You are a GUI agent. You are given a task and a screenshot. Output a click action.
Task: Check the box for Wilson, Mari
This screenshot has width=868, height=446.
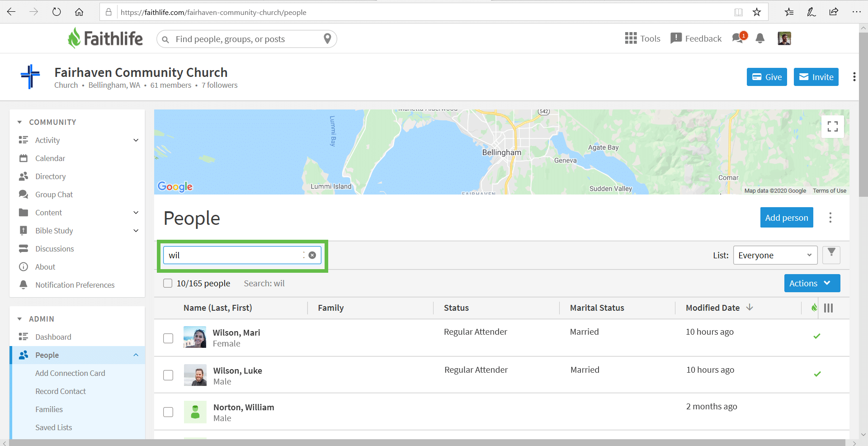coord(168,338)
